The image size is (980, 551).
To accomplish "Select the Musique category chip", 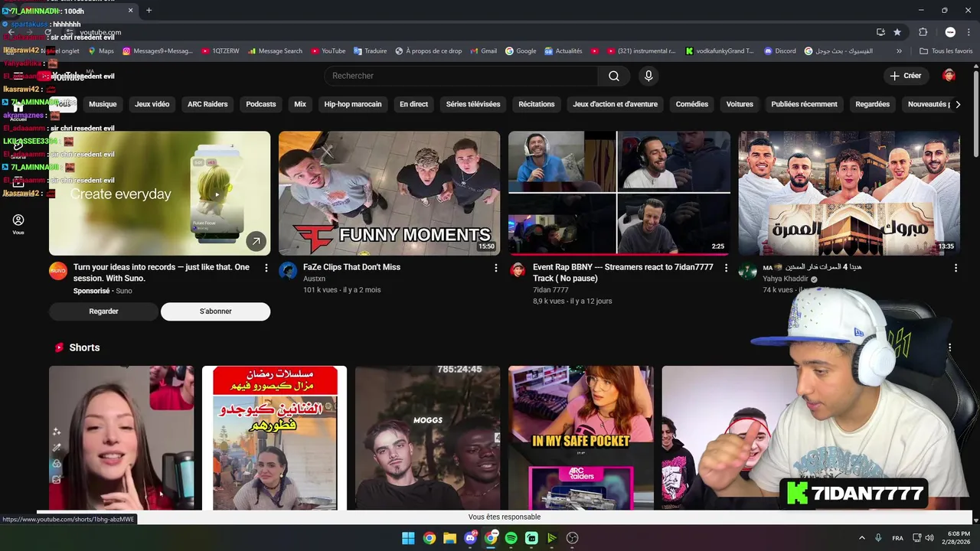I will click(x=103, y=104).
